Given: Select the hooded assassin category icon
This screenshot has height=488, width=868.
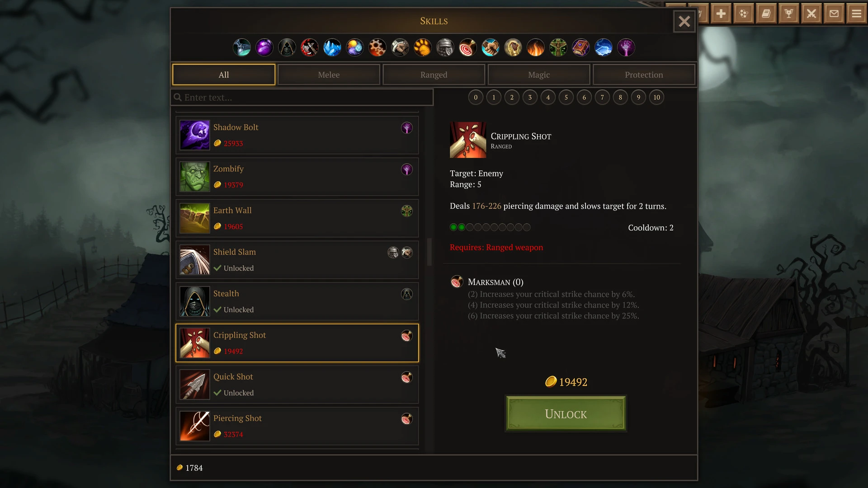Looking at the screenshot, I should [x=287, y=47].
